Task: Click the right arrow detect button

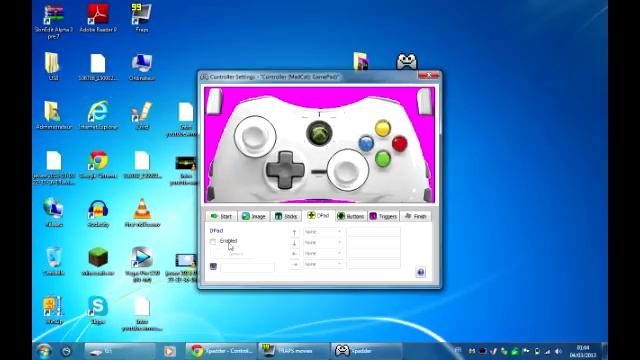Action: 294,265
